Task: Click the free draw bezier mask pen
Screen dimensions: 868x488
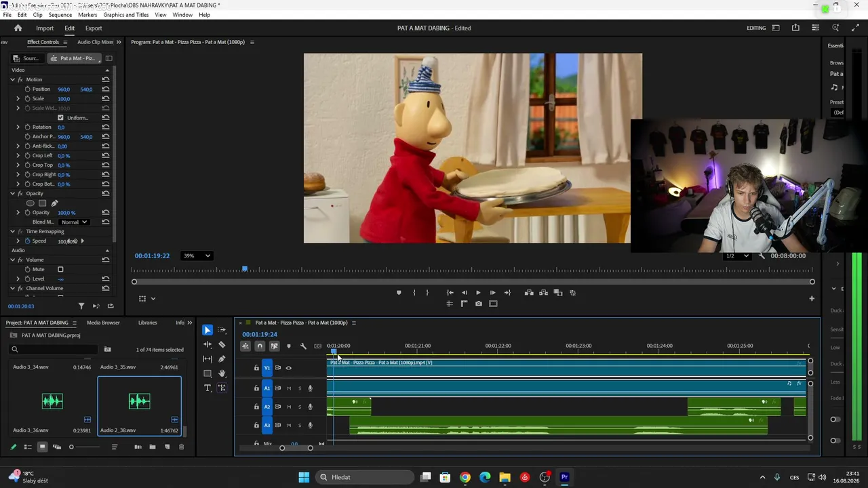Action: [x=54, y=203]
